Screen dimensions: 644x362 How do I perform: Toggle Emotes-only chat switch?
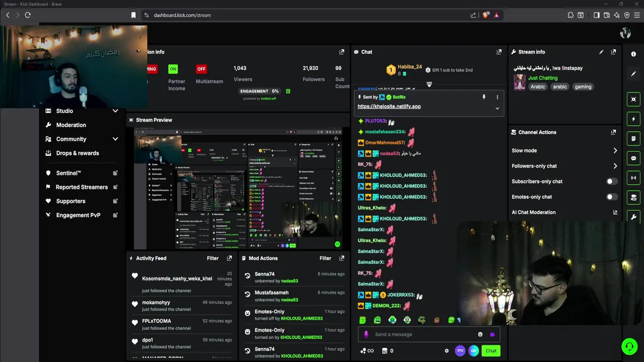[611, 197]
